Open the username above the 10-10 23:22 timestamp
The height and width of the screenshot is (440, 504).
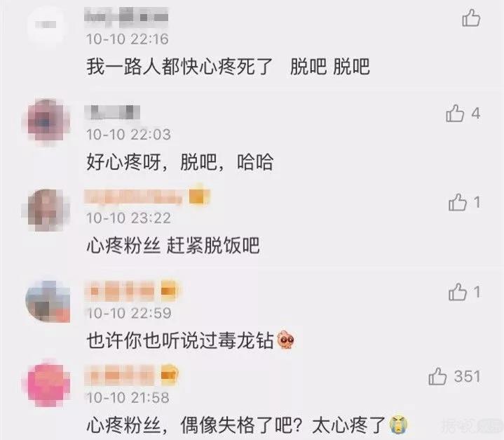tap(134, 197)
